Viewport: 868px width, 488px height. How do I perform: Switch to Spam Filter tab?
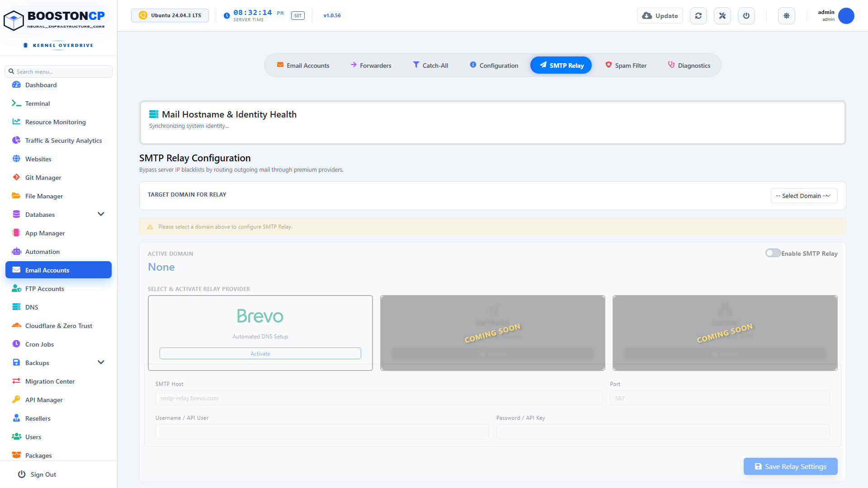coord(626,66)
